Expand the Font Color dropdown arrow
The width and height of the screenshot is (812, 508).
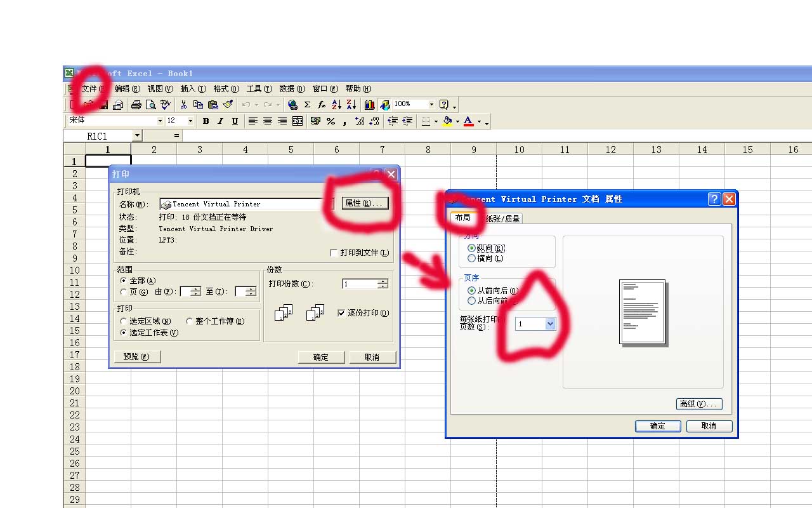pyautogui.click(x=479, y=121)
